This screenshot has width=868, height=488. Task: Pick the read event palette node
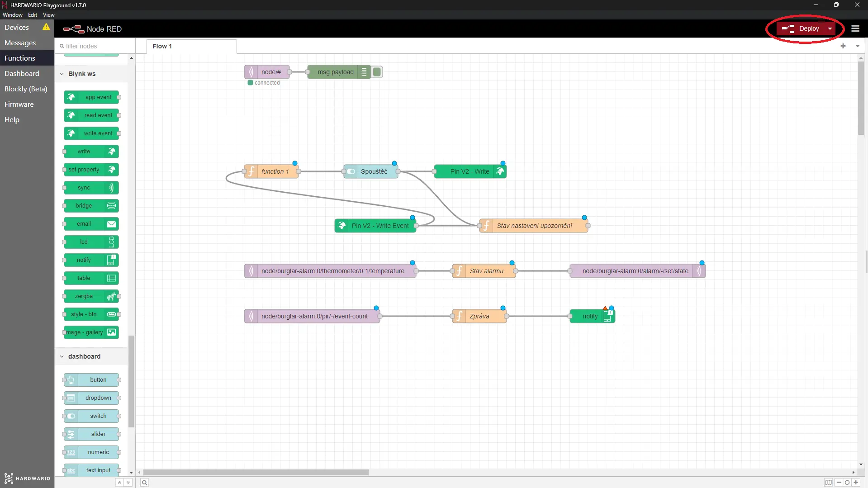click(91, 115)
